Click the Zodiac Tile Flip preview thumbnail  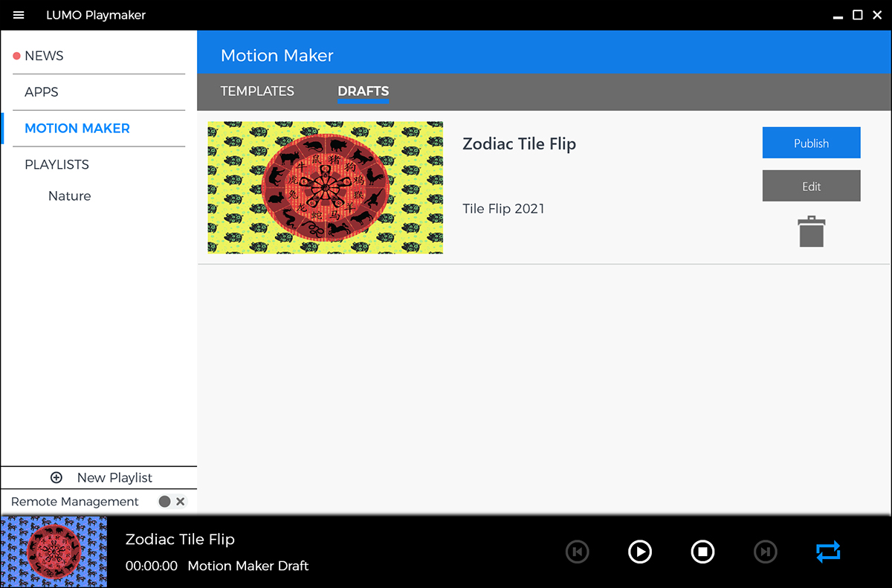(x=325, y=187)
